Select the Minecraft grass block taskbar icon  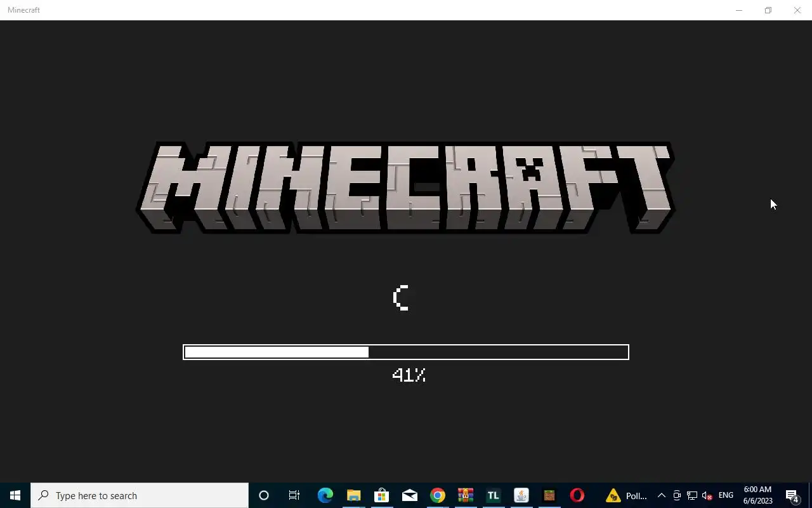549,495
